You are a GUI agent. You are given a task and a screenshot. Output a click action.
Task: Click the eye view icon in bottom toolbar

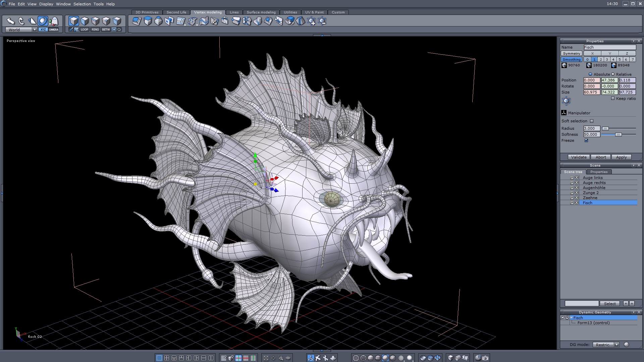(288, 358)
